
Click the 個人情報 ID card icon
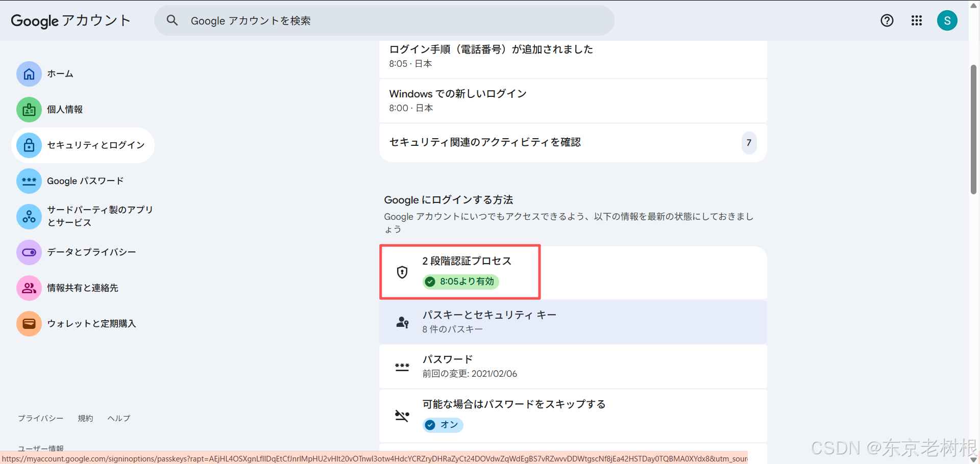coord(29,110)
